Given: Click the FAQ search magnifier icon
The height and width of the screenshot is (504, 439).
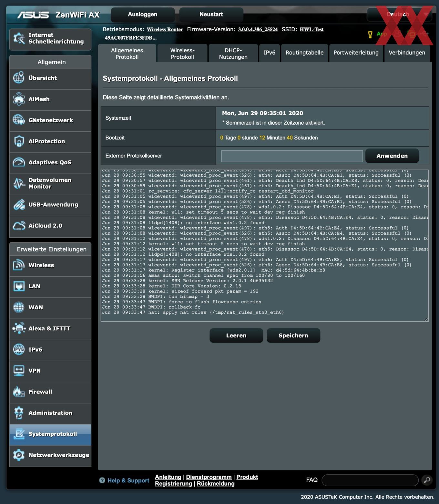Looking at the screenshot, I should (427, 480).
